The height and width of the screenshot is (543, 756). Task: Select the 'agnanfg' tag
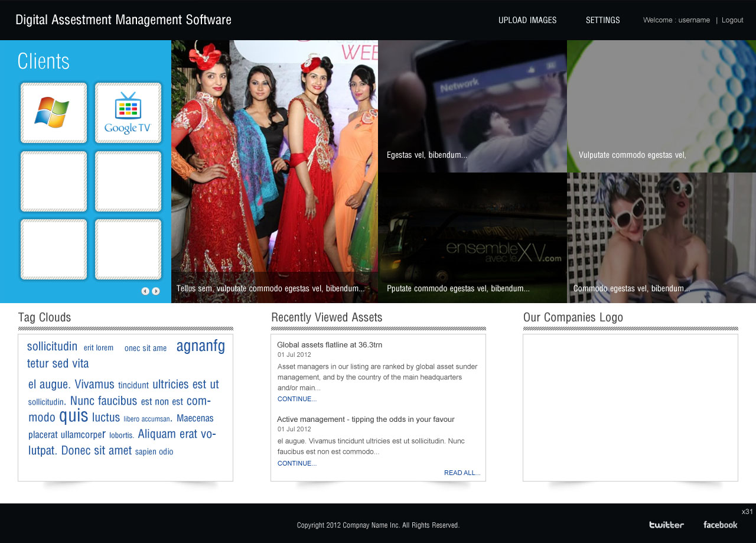click(201, 346)
